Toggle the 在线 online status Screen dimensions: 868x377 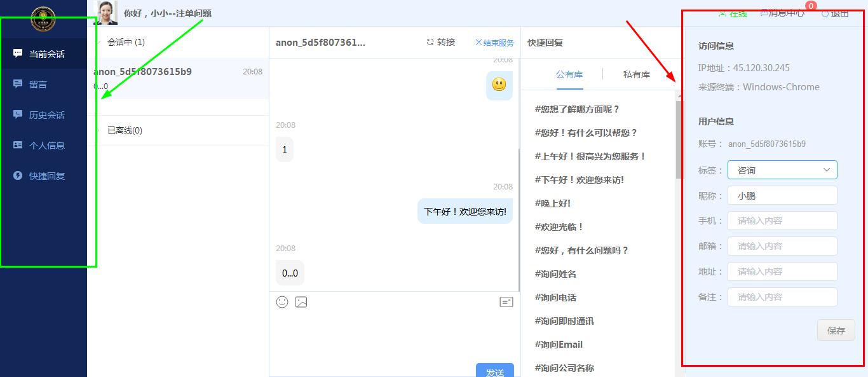pyautogui.click(x=733, y=13)
